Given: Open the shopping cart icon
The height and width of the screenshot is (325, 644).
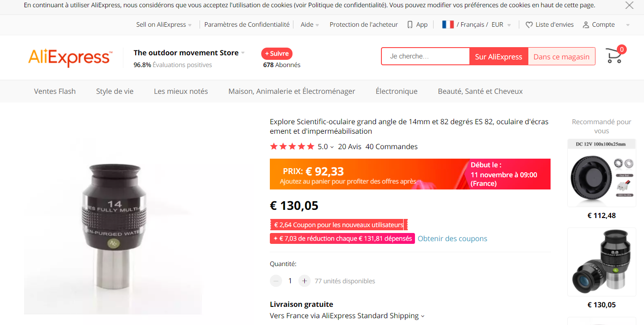Looking at the screenshot, I should pos(614,56).
